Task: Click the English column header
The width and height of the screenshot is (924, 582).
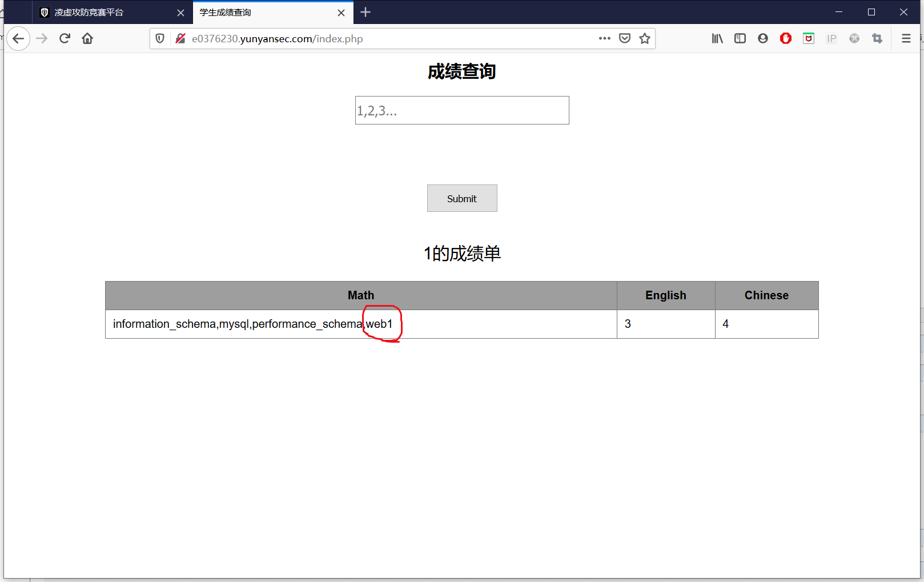Action: pos(666,295)
